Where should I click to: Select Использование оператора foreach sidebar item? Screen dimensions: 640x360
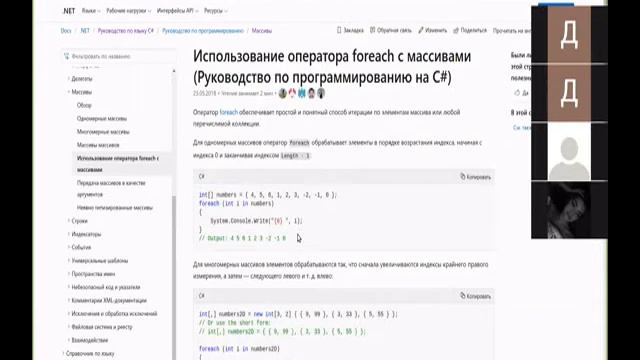tap(118, 164)
